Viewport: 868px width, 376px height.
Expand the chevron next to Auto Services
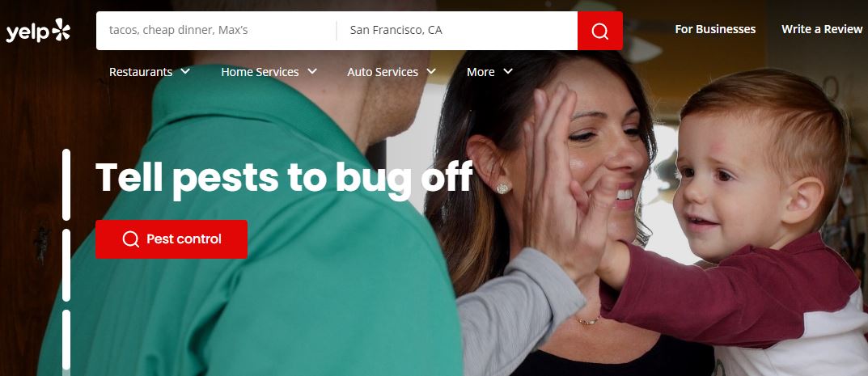(x=431, y=71)
